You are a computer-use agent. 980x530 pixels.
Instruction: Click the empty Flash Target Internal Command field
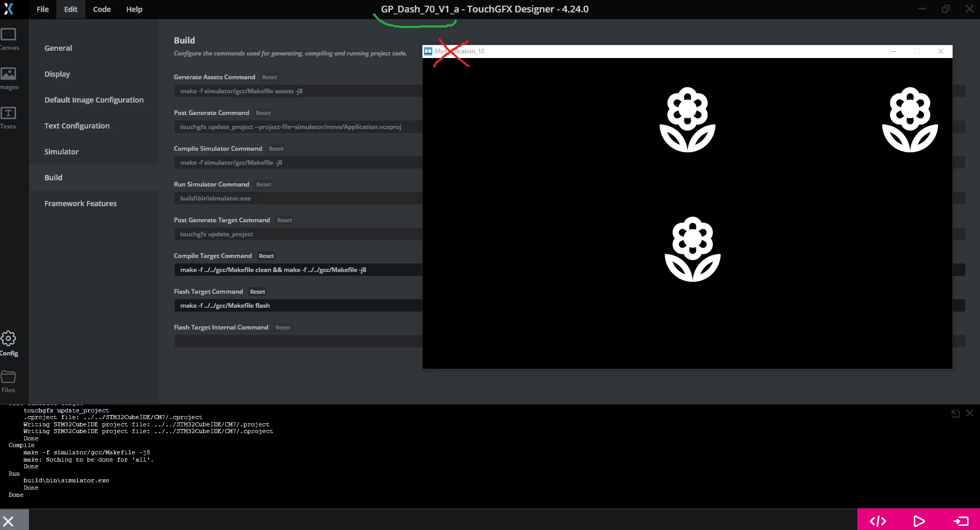(298, 341)
